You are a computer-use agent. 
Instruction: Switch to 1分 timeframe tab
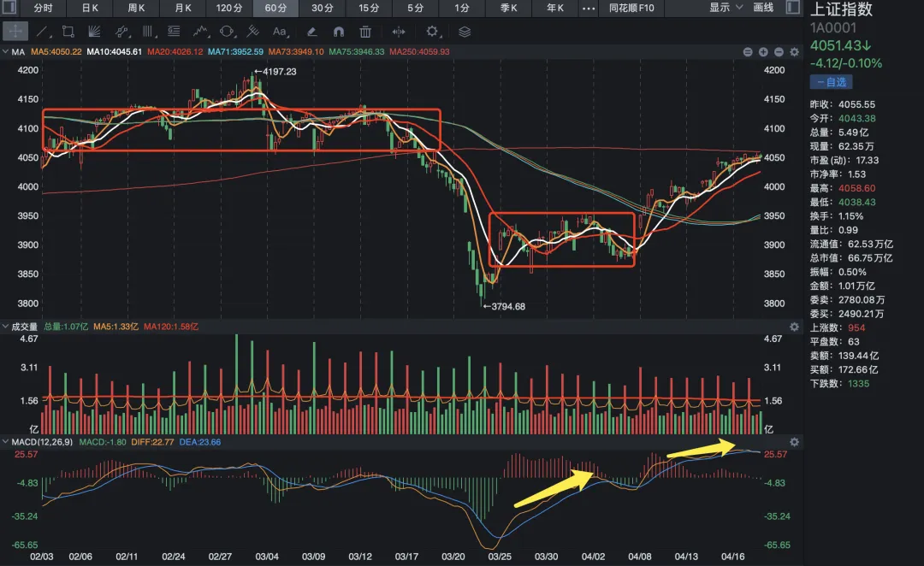pyautogui.click(x=462, y=8)
